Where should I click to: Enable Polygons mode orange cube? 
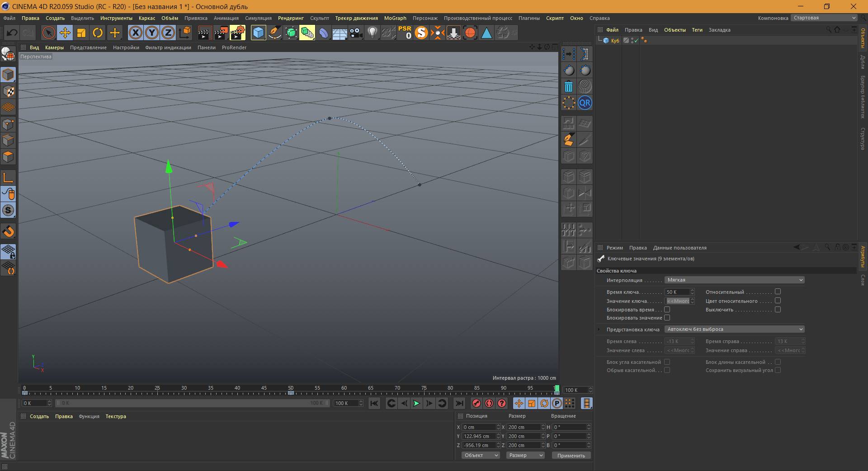pyautogui.click(x=8, y=157)
